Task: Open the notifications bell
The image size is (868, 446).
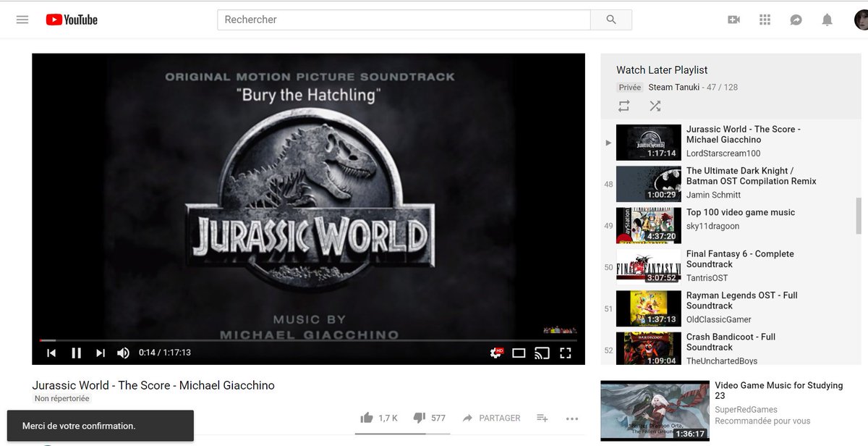Action: coord(827,20)
